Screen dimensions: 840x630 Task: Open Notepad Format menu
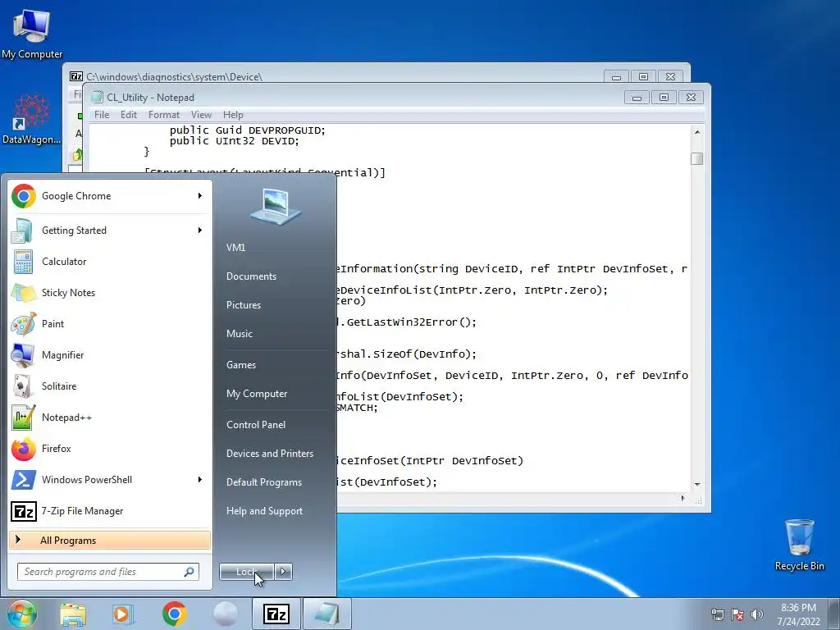164,115
